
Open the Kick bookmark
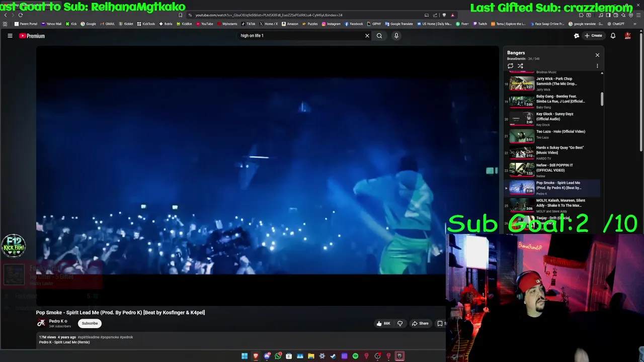point(71,24)
